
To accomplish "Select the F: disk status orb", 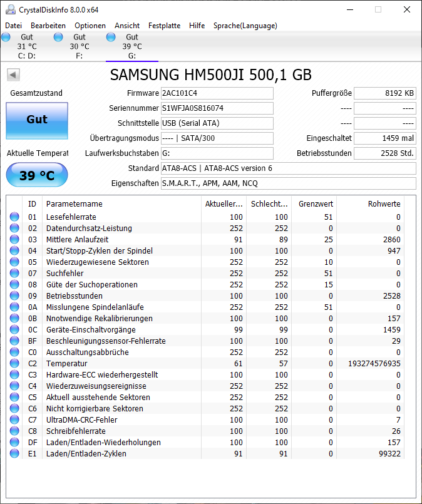I will pyautogui.click(x=58, y=38).
